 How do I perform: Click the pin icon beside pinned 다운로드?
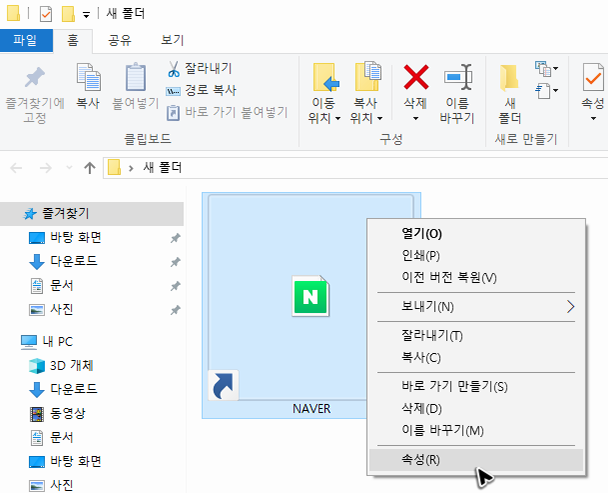[175, 262]
